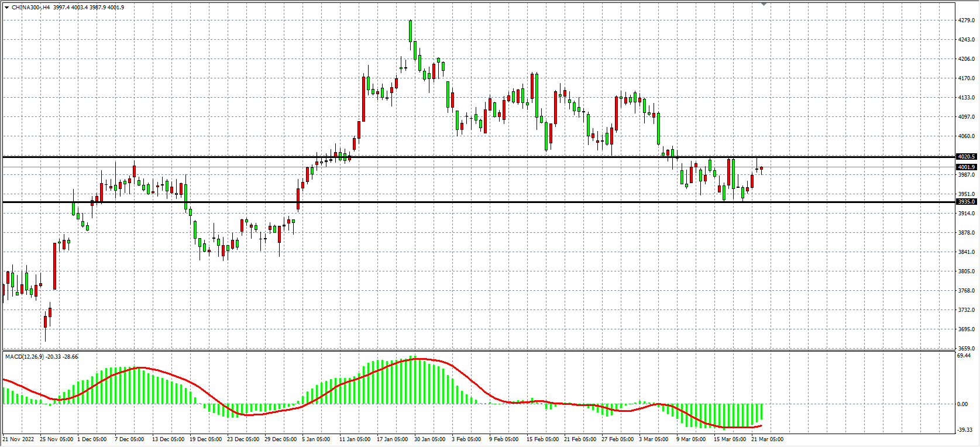Open the dropdown arrow beside CHINA300 title
980x447 pixels.
coord(6,8)
